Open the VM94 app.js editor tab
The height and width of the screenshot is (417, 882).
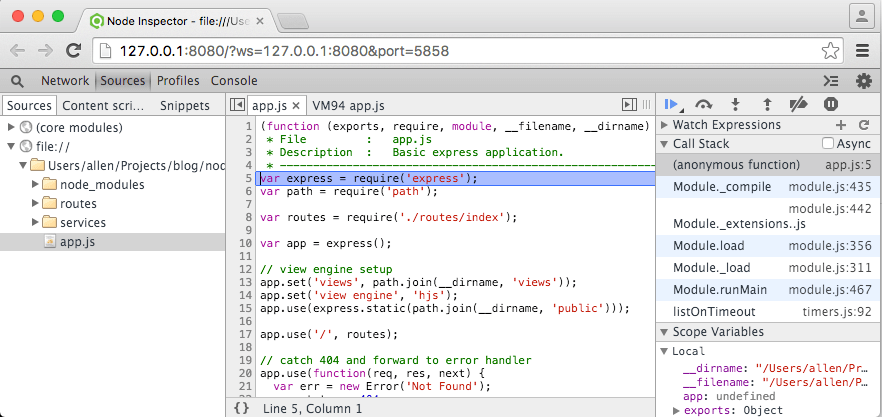pos(348,105)
